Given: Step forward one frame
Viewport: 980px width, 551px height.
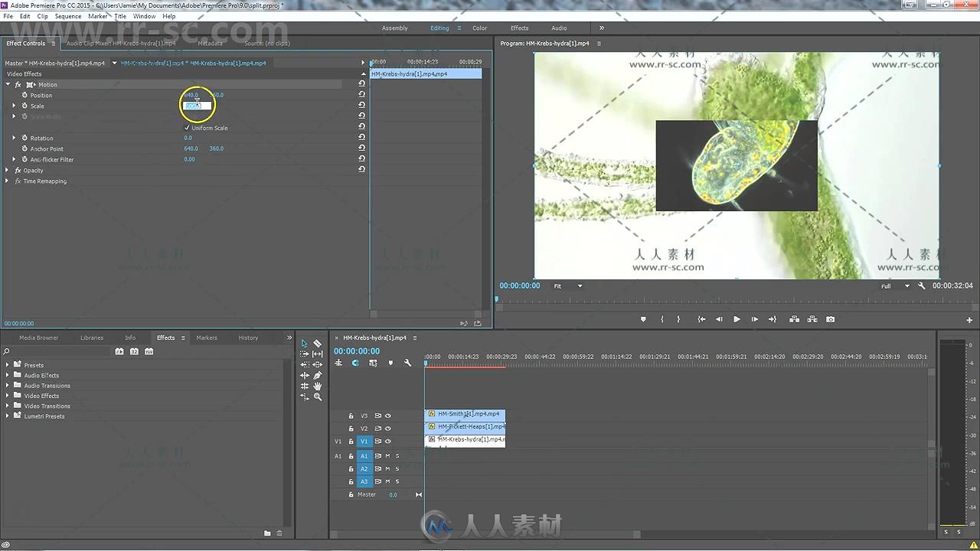Looking at the screenshot, I should pyautogui.click(x=754, y=319).
